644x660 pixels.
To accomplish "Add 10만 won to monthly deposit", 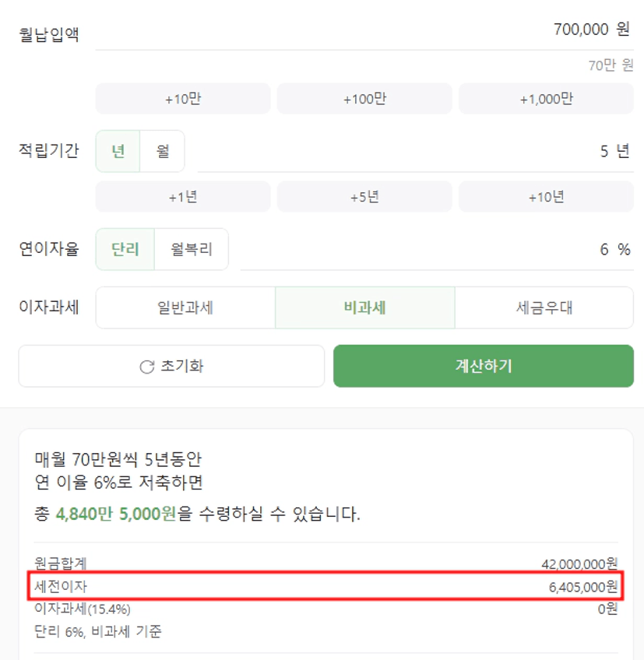I will click(x=183, y=99).
